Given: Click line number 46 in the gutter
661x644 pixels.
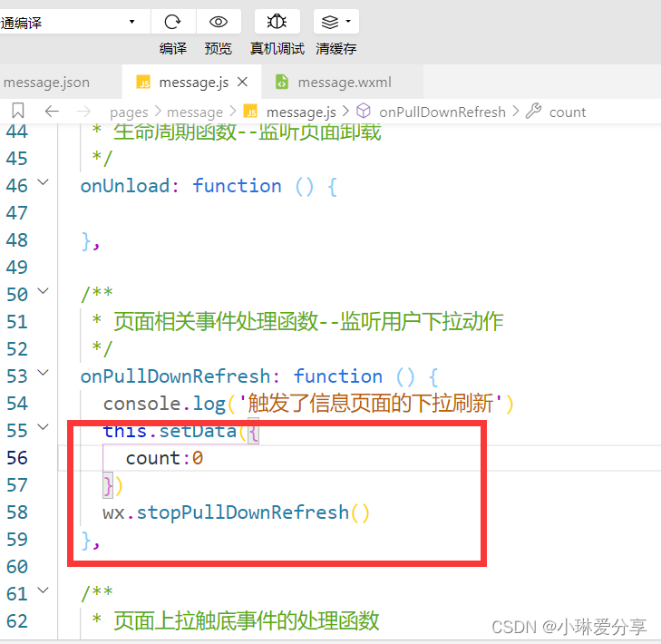Looking at the screenshot, I should click(17, 186).
